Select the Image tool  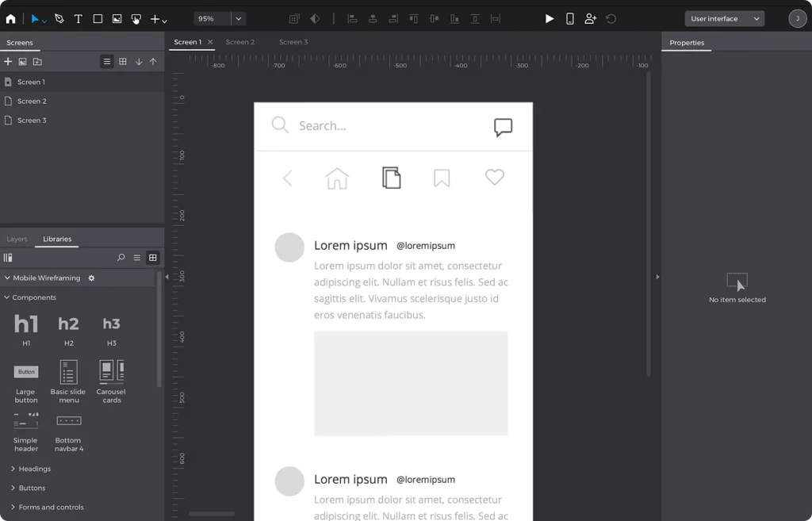[117, 19]
